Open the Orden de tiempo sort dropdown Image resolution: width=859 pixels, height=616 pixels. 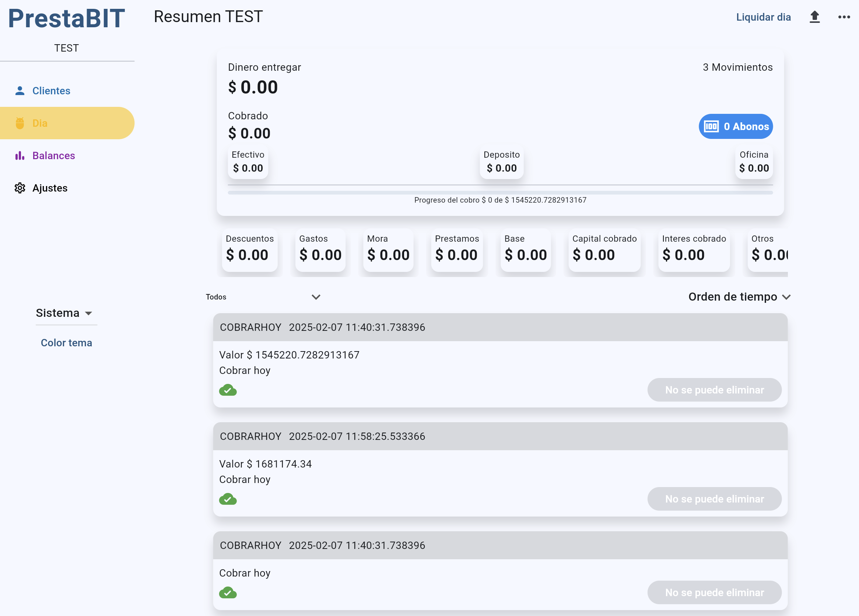click(739, 297)
